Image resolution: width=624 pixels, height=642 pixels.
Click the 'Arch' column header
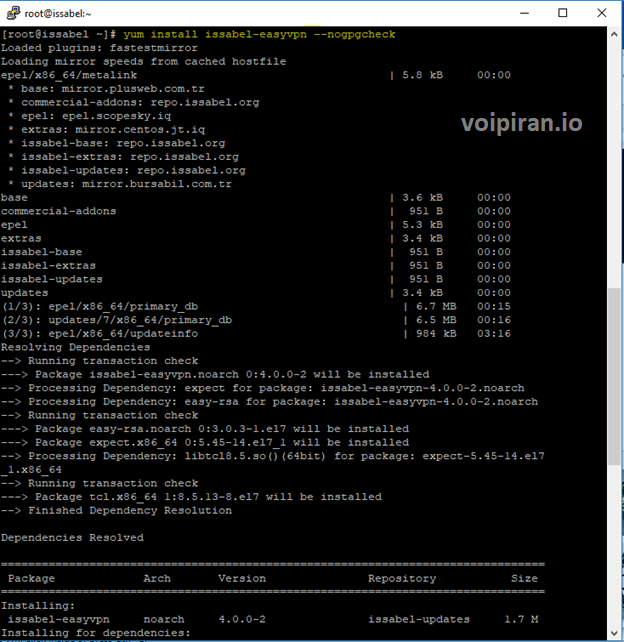(x=157, y=579)
